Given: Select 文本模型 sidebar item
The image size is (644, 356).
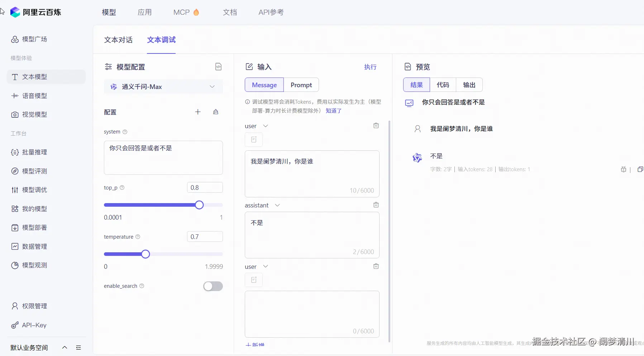Looking at the screenshot, I should point(46,77).
